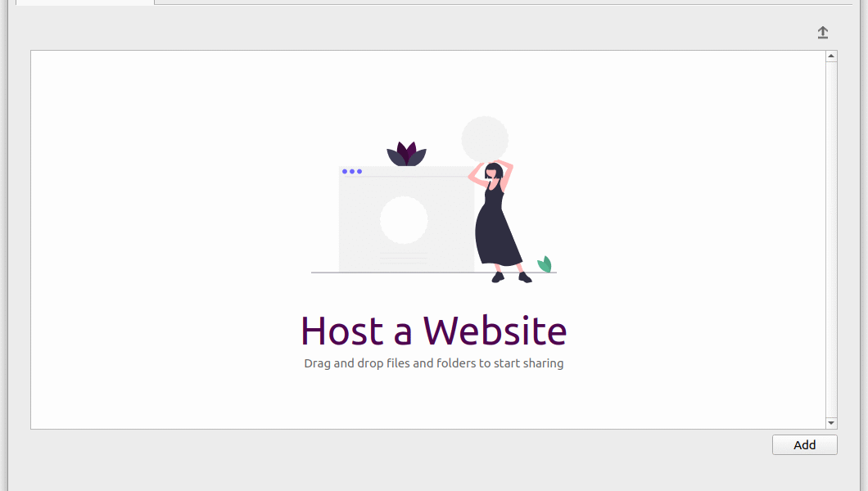
Task: Click the vertical scrollbar track
Action: point(831,240)
